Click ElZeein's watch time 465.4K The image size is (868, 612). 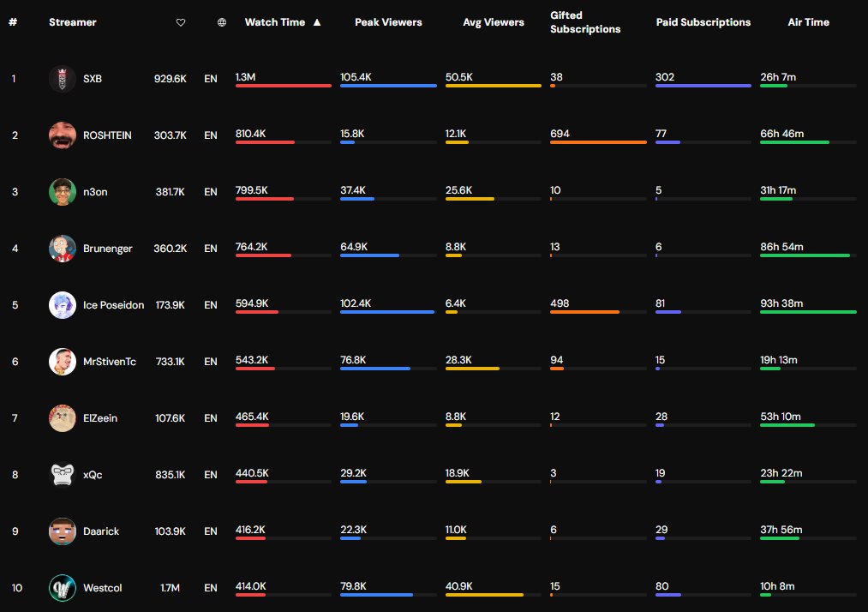pyautogui.click(x=252, y=417)
